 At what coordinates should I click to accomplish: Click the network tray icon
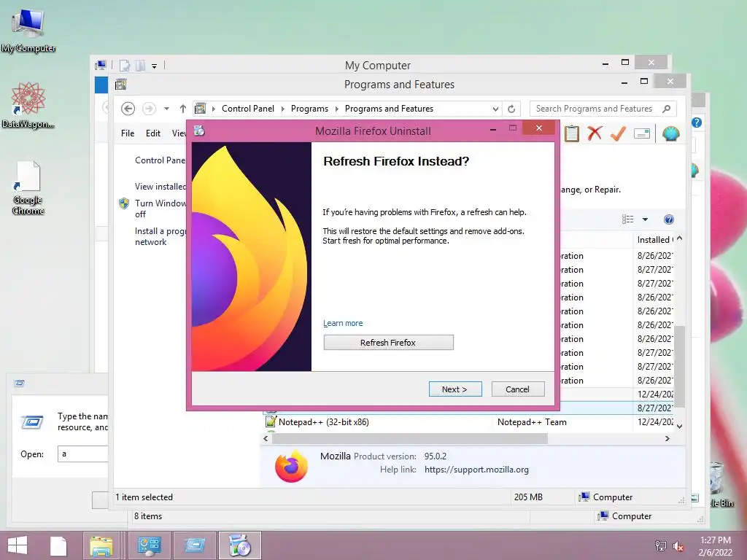pyautogui.click(x=661, y=545)
